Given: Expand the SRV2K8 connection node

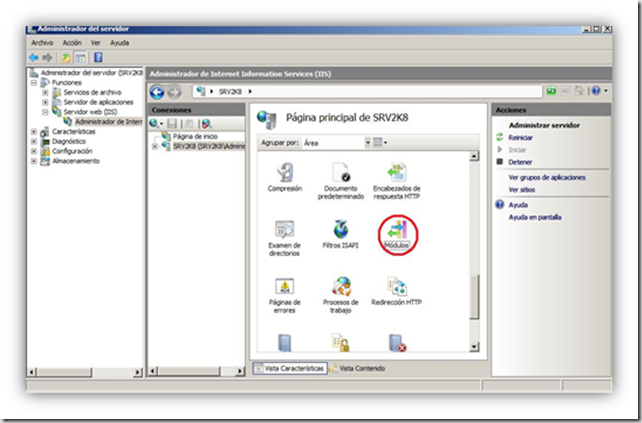Looking at the screenshot, I should coord(155,146).
